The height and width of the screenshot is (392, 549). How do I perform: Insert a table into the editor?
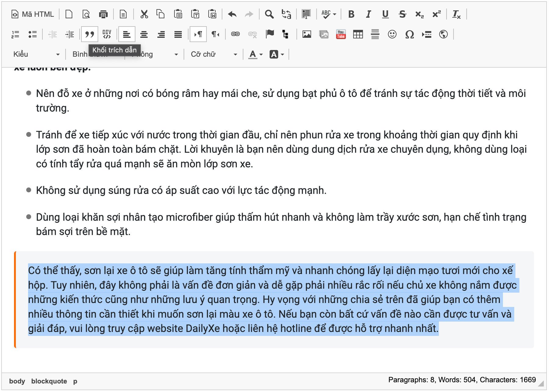point(358,34)
